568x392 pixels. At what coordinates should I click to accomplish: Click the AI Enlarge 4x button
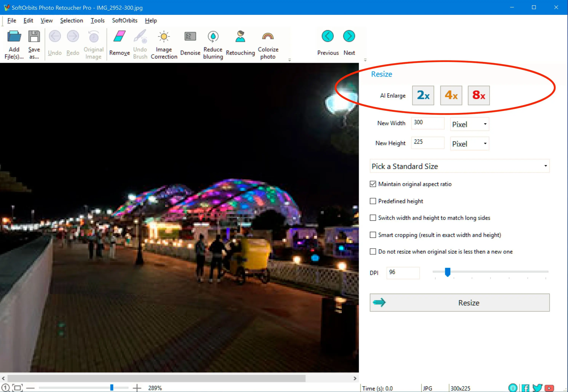451,96
